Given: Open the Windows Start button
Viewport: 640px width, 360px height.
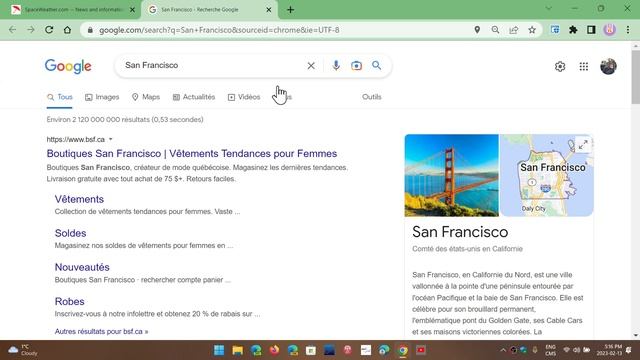Looking at the screenshot, I should [219, 350].
